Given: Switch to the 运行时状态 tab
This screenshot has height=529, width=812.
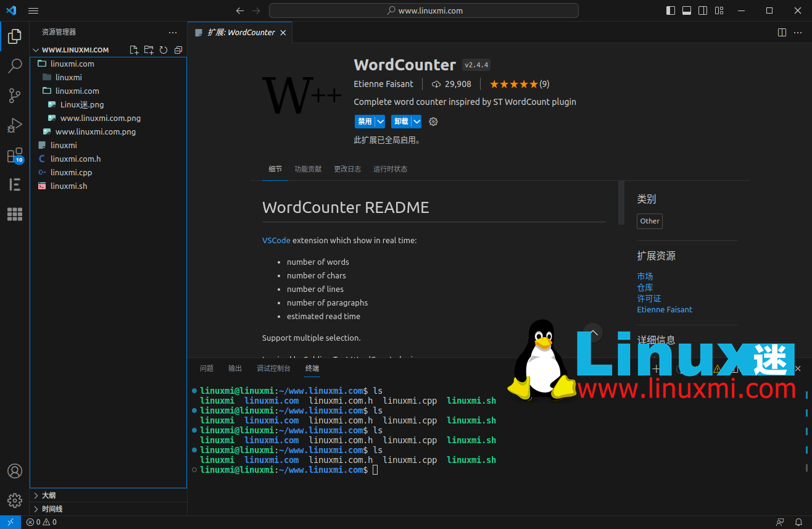Looking at the screenshot, I should pyautogui.click(x=390, y=169).
